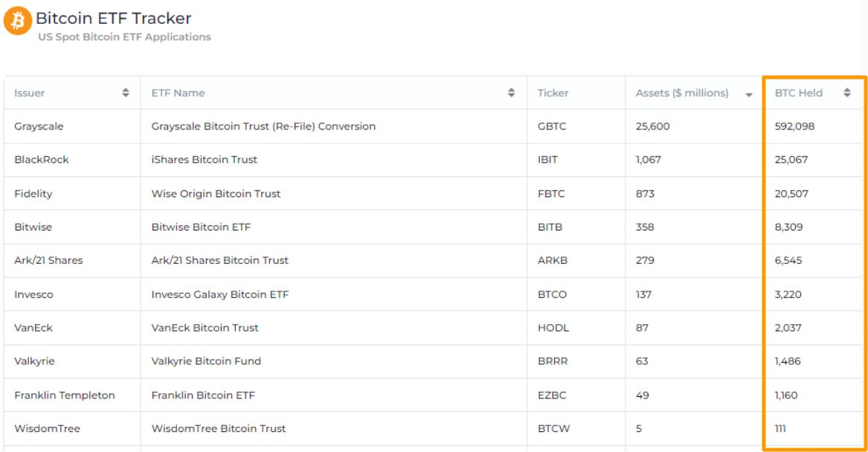Select the Grayscale issuer row
Screen dimensions: 868x452
pyautogui.click(x=39, y=126)
